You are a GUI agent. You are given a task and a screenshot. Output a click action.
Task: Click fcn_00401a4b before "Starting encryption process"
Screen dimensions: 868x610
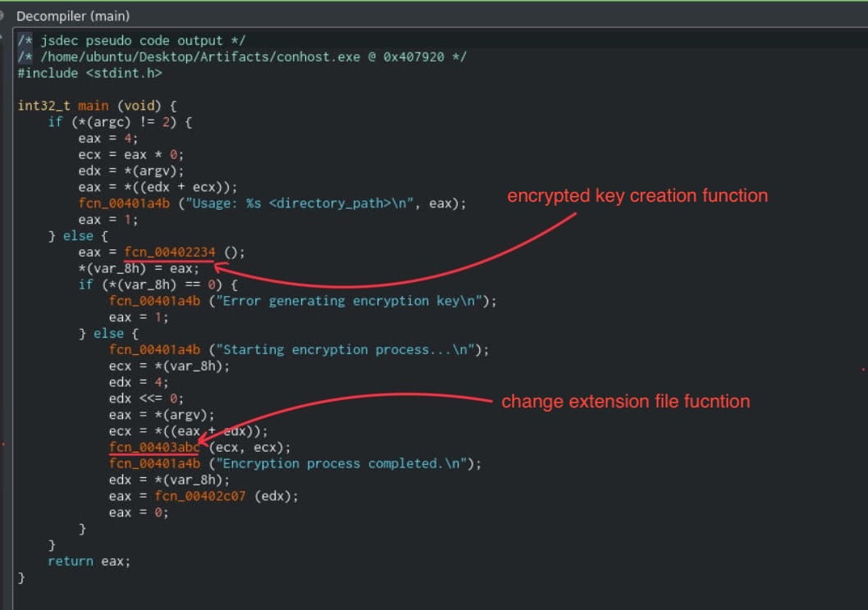tap(153, 349)
